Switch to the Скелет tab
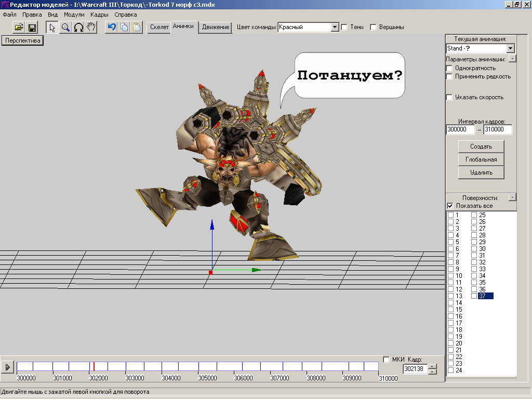 [159, 27]
